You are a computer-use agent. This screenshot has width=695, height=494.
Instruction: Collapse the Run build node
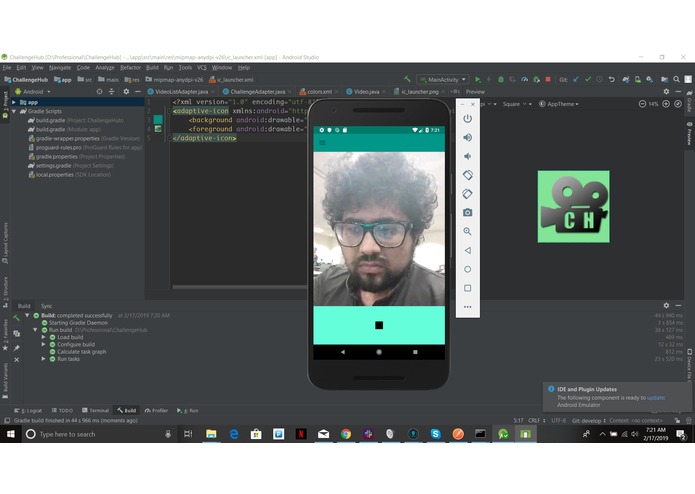click(x=35, y=330)
